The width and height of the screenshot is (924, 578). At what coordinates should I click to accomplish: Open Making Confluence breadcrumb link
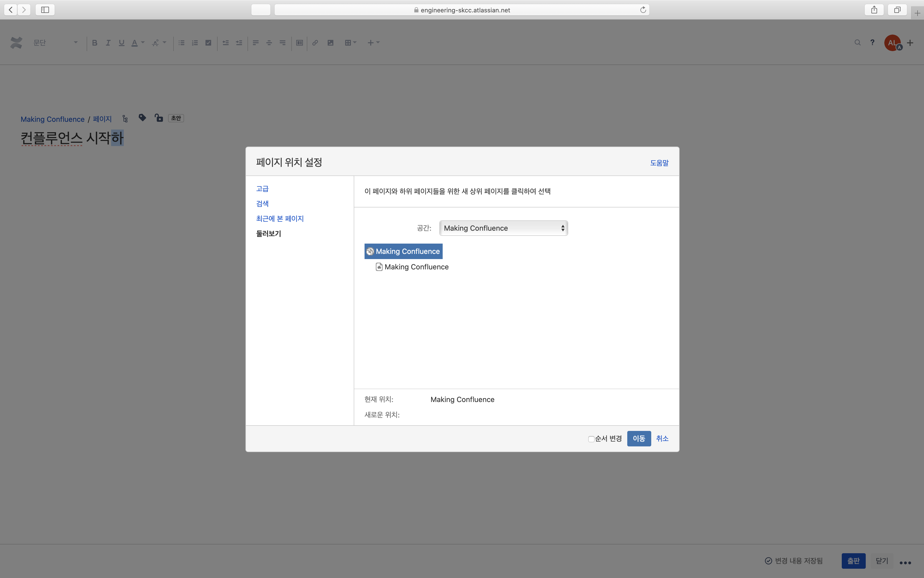52,119
